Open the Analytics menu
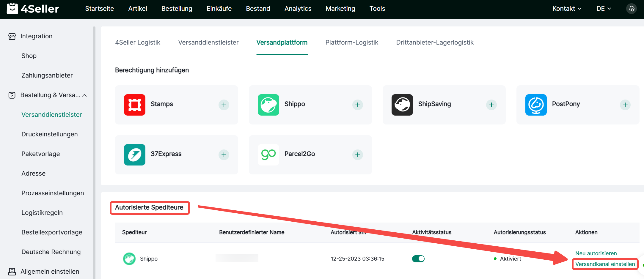The width and height of the screenshot is (644, 279). (x=298, y=9)
